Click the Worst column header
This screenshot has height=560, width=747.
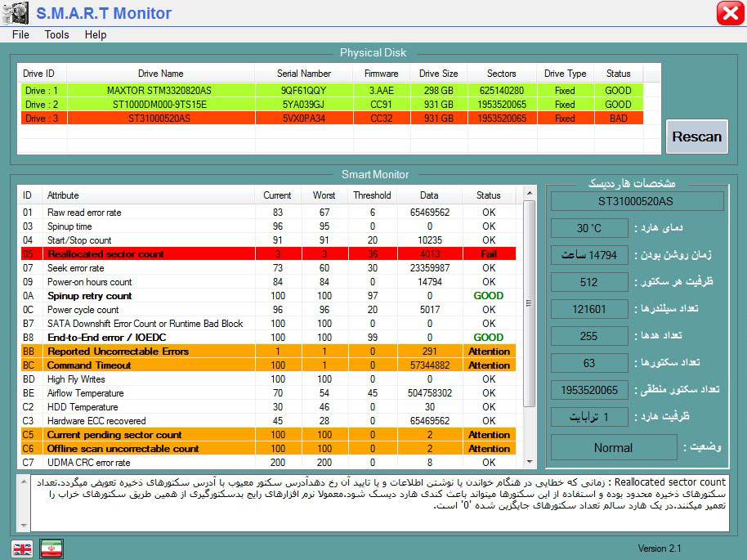(324, 195)
